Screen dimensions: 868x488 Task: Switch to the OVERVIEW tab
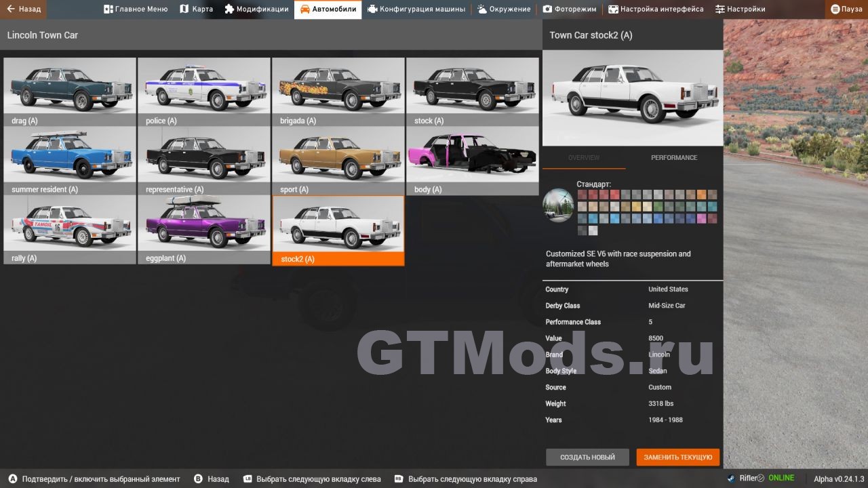point(584,157)
